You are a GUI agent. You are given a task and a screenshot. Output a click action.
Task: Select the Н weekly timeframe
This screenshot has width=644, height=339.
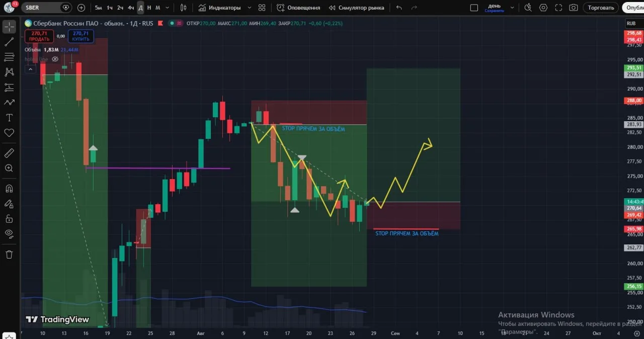pyautogui.click(x=149, y=8)
